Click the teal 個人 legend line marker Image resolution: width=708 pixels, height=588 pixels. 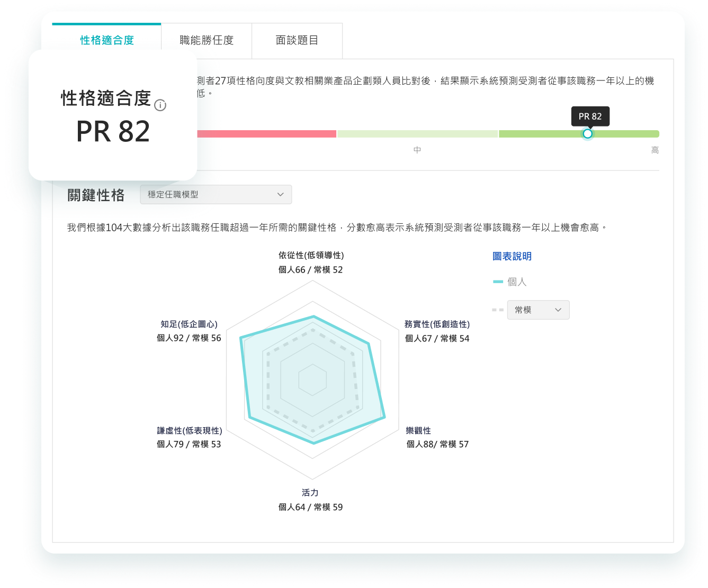tap(498, 282)
